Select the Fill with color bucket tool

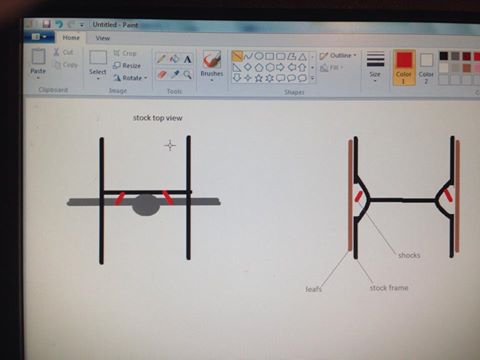pos(174,59)
